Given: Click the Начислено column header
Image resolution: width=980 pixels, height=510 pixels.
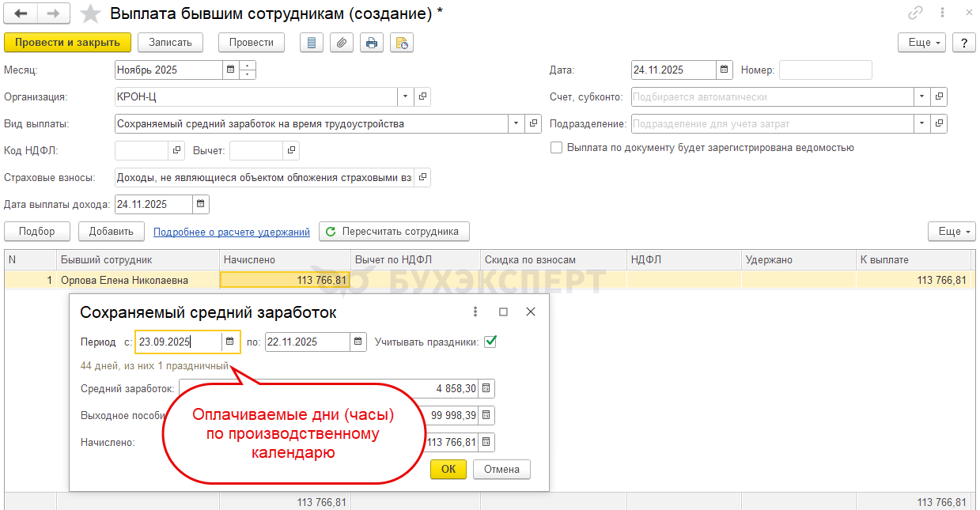Looking at the screenshot, I should pyautogui.click(x=285, y=259).
